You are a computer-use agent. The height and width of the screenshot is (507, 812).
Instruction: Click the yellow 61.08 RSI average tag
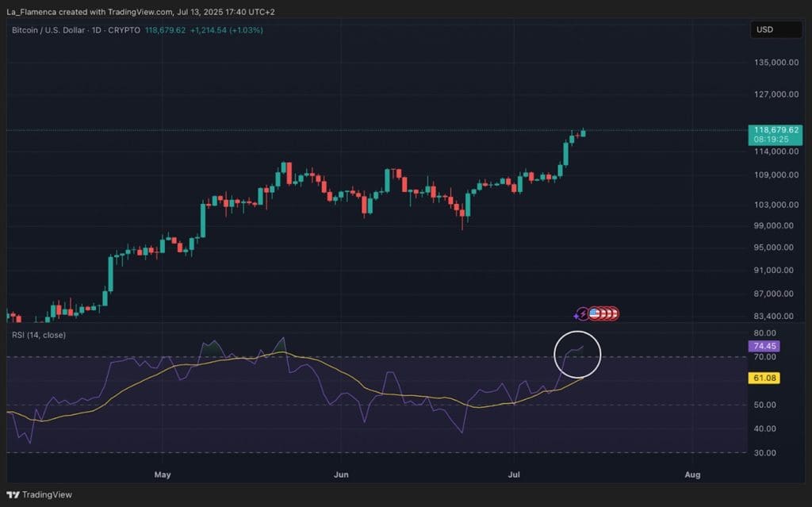(x=764, y=378)
